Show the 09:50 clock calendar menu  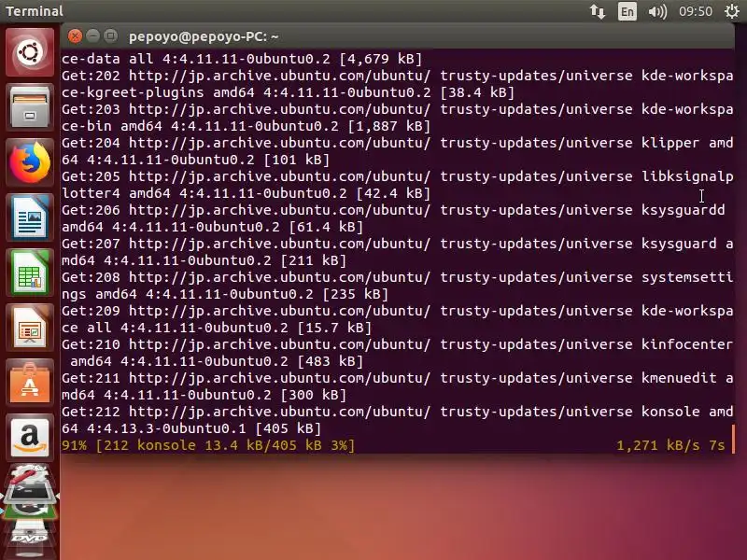696,11
